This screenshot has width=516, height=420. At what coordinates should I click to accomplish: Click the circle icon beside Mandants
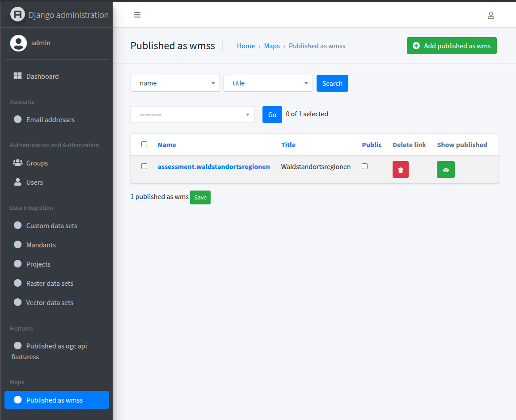[18, 245]
